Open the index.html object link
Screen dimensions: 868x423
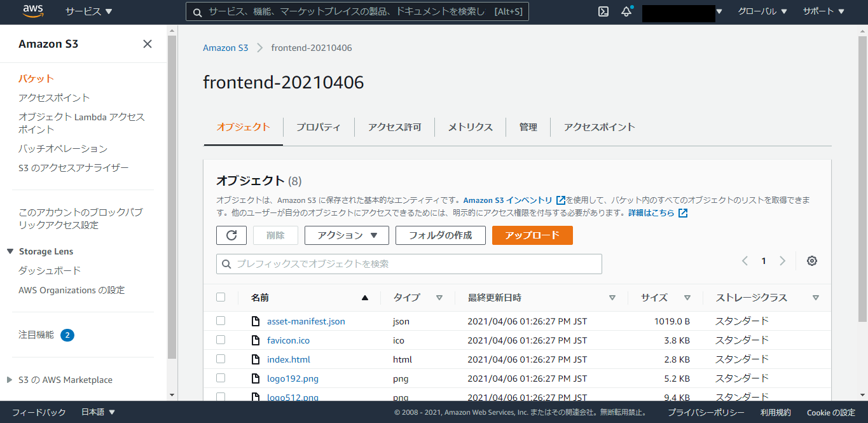(x=289, y=359)
